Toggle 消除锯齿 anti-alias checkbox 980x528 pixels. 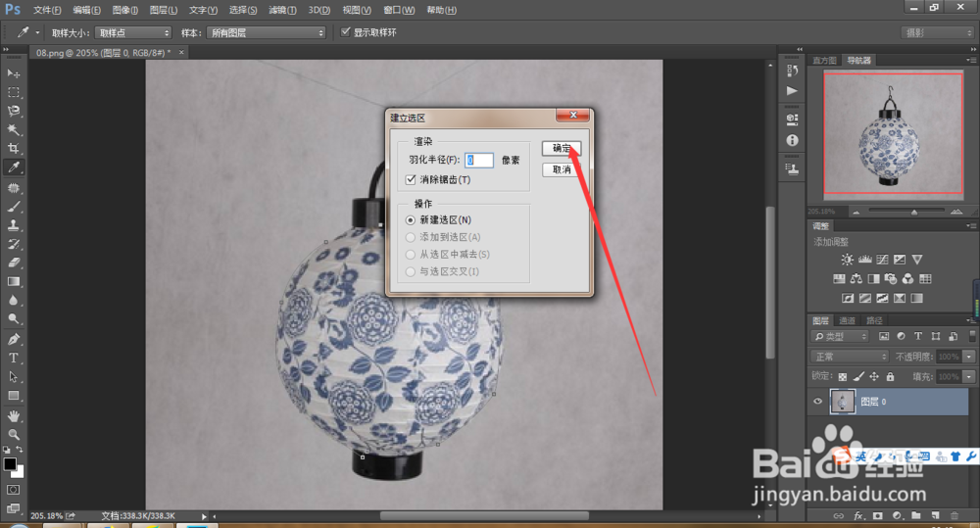(x=411, y=179)
